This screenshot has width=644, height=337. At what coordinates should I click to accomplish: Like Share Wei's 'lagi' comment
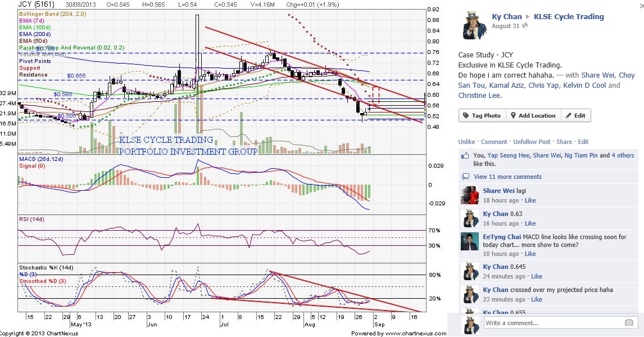click(530, 200)
